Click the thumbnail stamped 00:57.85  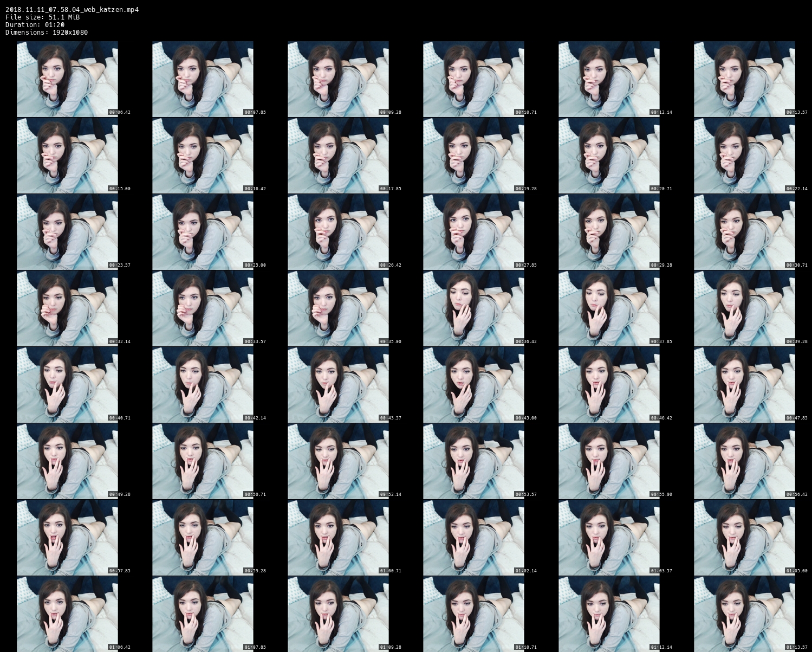[x=68, y=538]
